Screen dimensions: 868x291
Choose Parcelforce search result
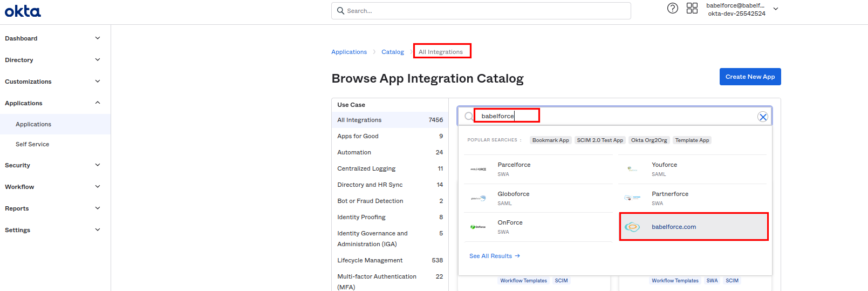538,169
